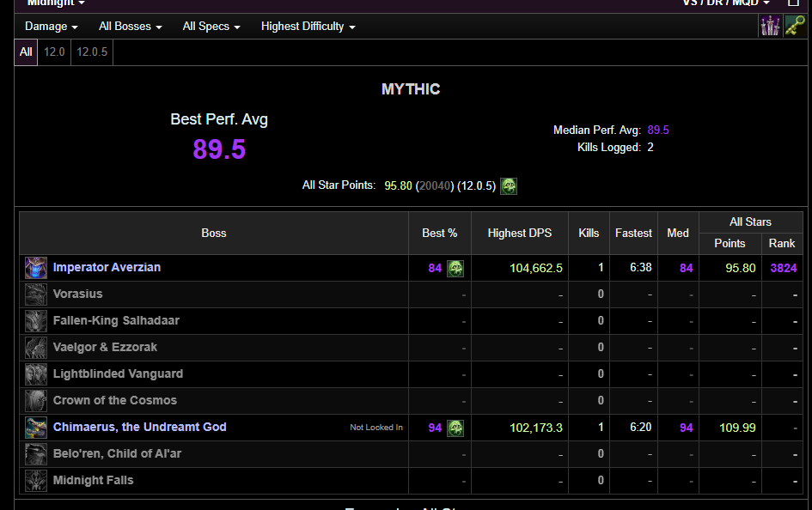Click the Best Perf. Avg value 89.5
This screenshot has width=812, height=510.
[219, 149]
